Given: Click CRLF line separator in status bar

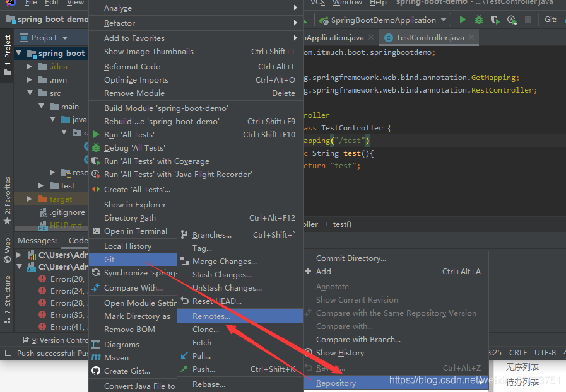Looking at the screenshot, I should pos(518,353).
